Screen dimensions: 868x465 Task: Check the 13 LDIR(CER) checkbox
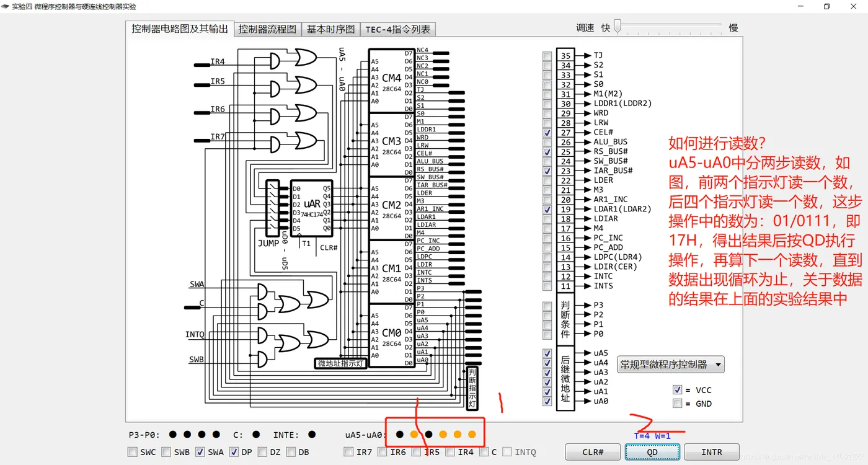[547, 267]
